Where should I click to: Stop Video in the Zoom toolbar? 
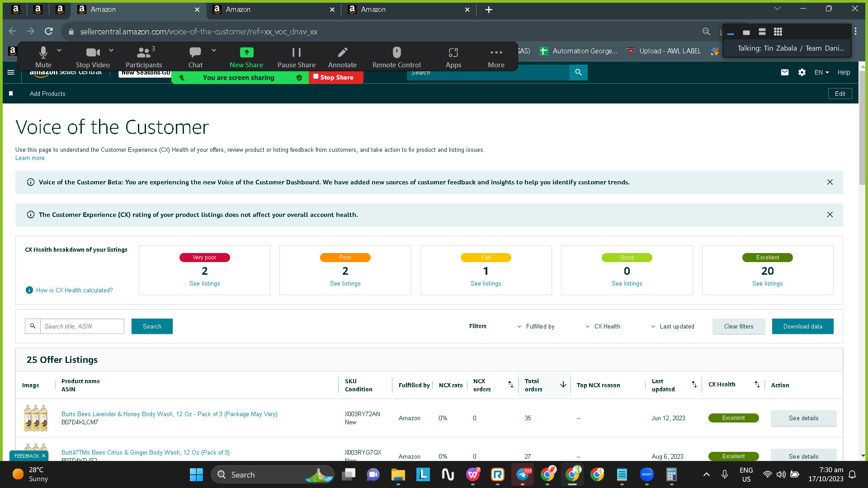(x=93, y=57)
